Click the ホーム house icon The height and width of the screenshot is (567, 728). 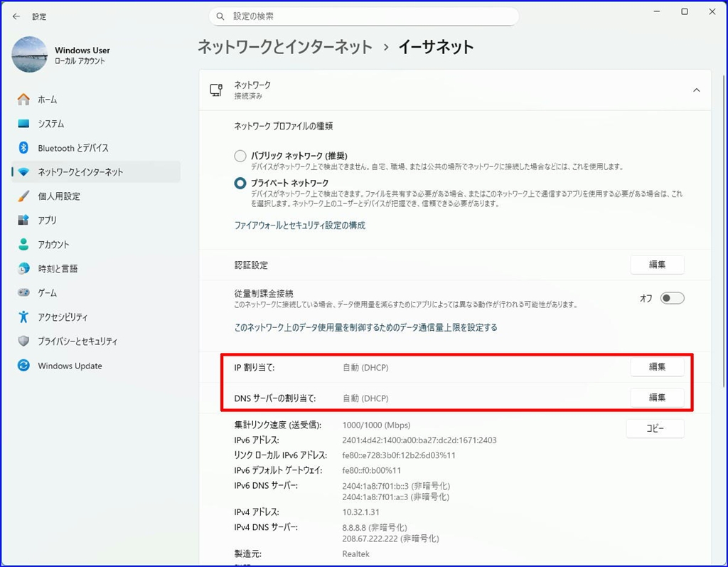coord(23,100)
